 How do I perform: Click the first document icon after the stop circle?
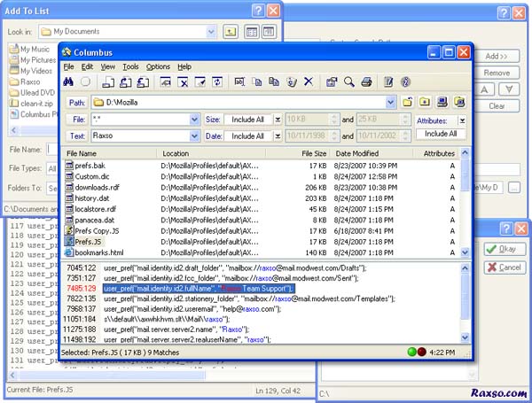pos(108,81)
